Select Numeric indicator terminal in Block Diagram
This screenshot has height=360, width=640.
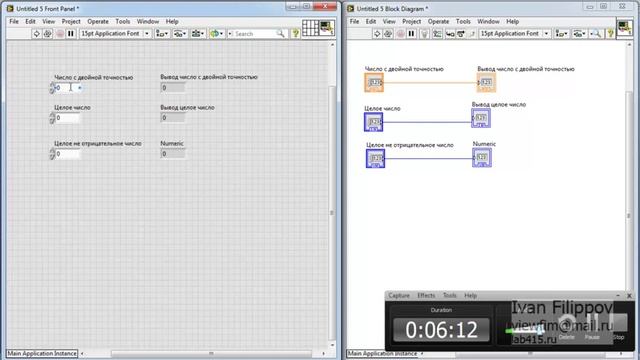click(482, 158)
